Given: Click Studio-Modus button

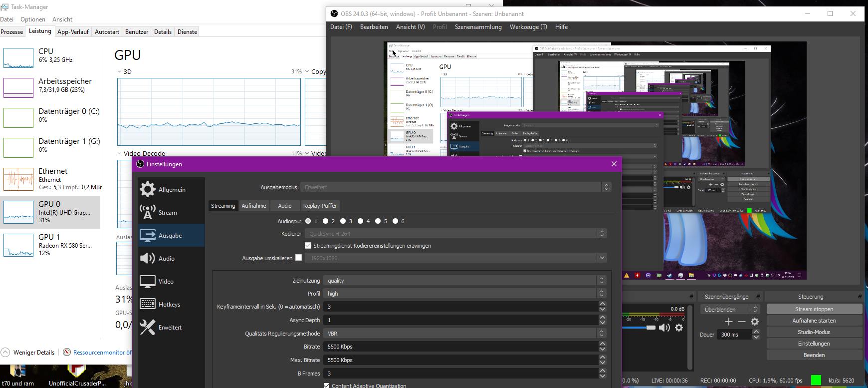Looking at the screenshot, I should pos(814,332).
